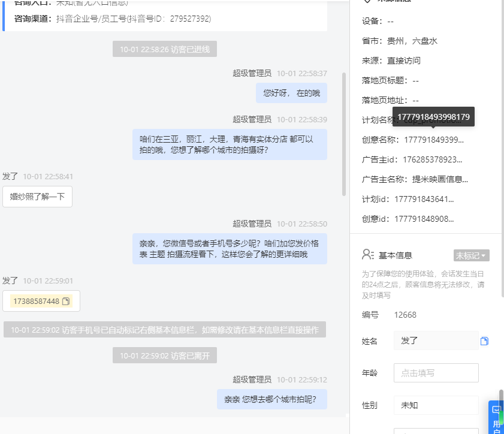The image size is (504, 434).
Task: Click the timestamp 10-01 22:59:12
Action: (302, 379)
